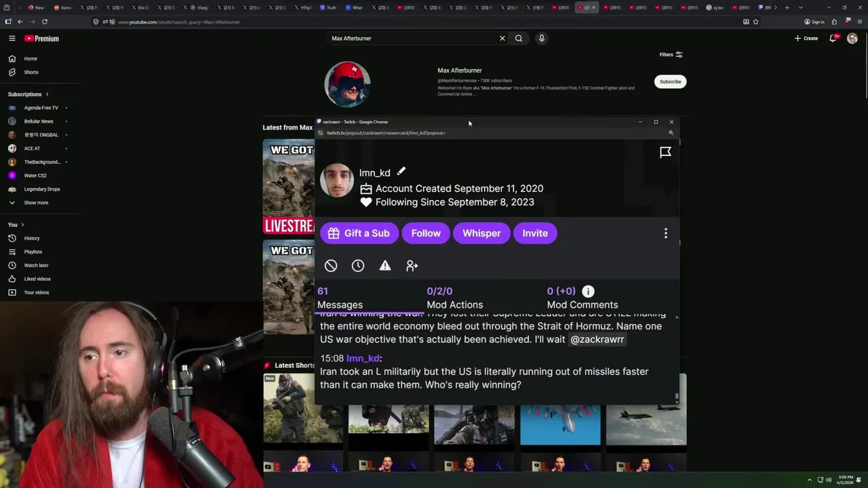Image resolution: width=868 pixels, height=488 pixels.
Task: Expand the You section header
Action: click(16, 224)
